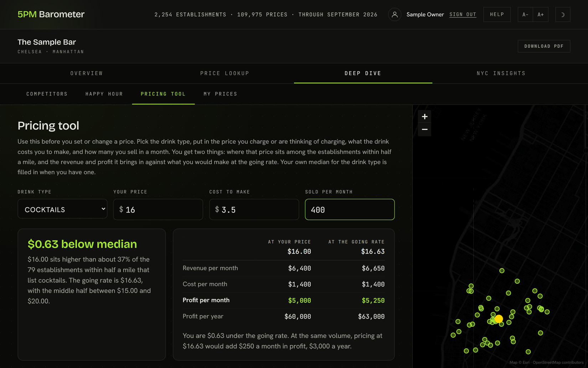Open the Help page
The height and width of the screenshot is (368, 588).
click(497, 15)
